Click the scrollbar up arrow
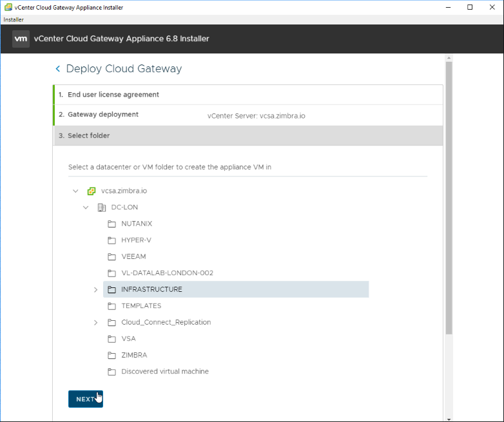The height and width of the screenshot is (422, 504). click(x=449, y=58)
